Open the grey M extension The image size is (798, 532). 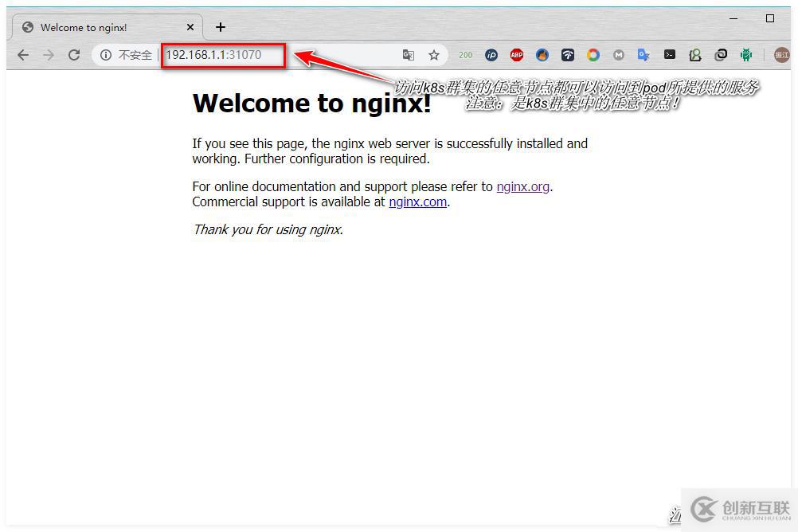618,55
